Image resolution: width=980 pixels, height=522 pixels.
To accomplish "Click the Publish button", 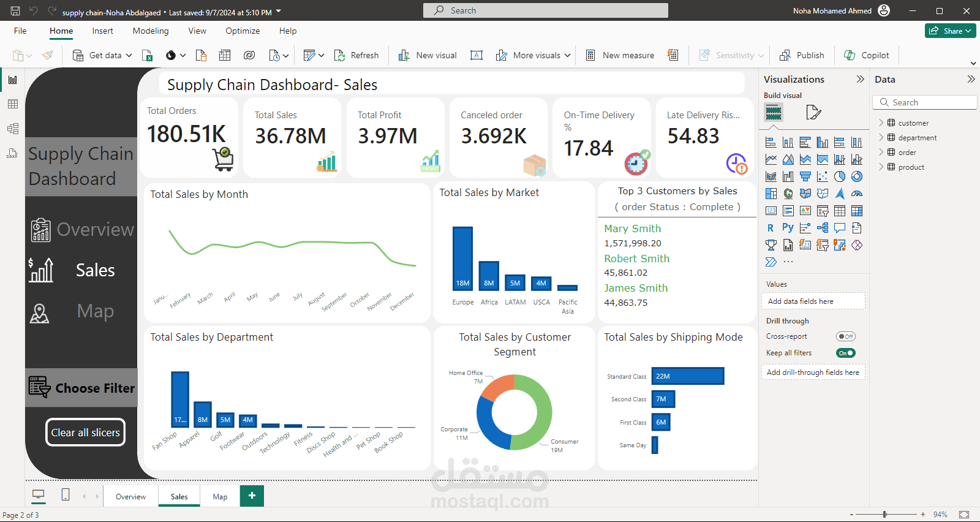I will pos(802,55).
